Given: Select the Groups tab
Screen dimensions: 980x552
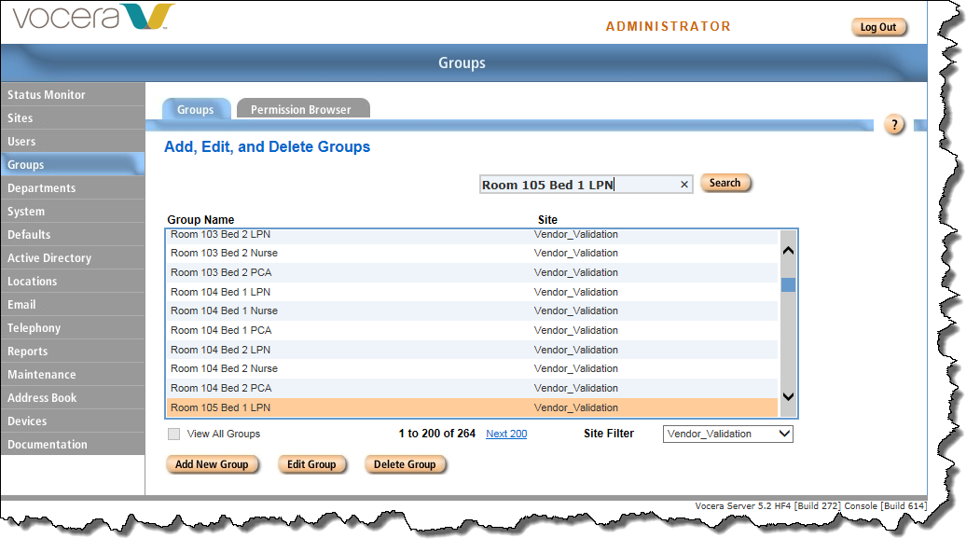Looking at the screenshot, I should click(196, 109).
